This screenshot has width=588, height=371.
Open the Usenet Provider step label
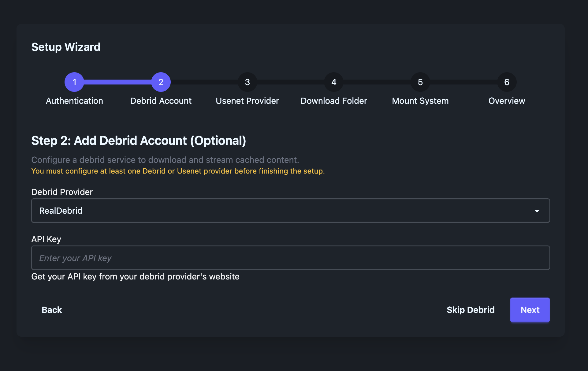coord(247,101)
